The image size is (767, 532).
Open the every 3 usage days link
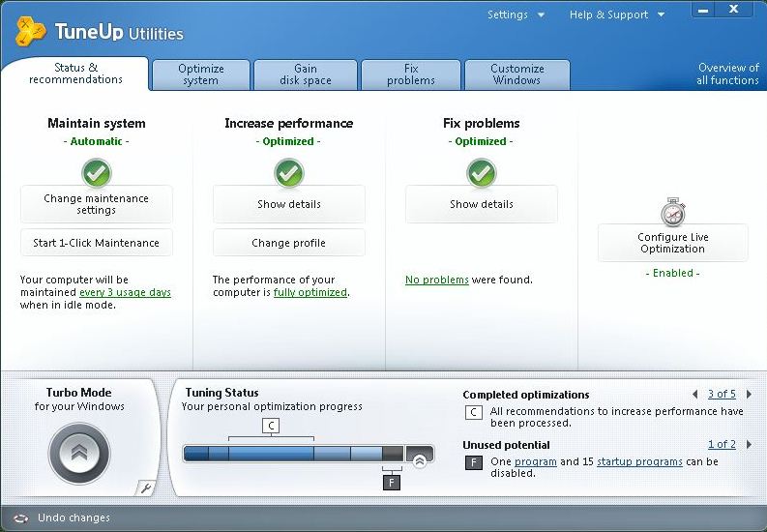(125, 292)
